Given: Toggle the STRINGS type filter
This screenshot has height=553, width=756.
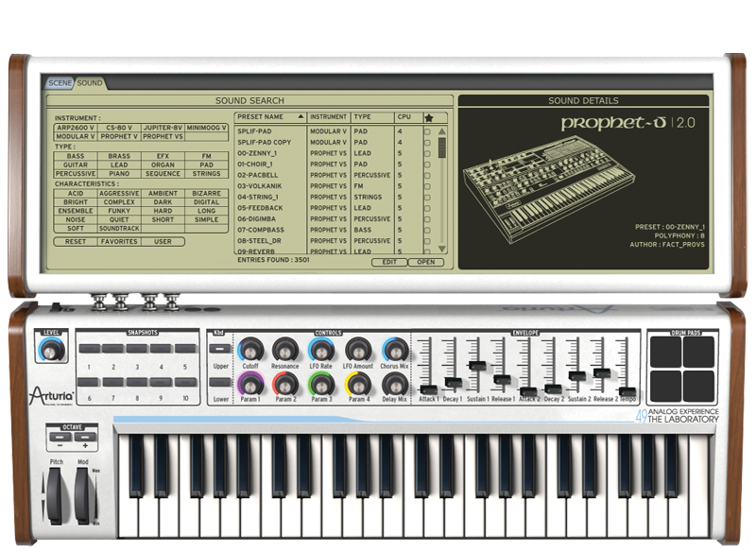Looking at the screenshot, I should pos(206,174).
